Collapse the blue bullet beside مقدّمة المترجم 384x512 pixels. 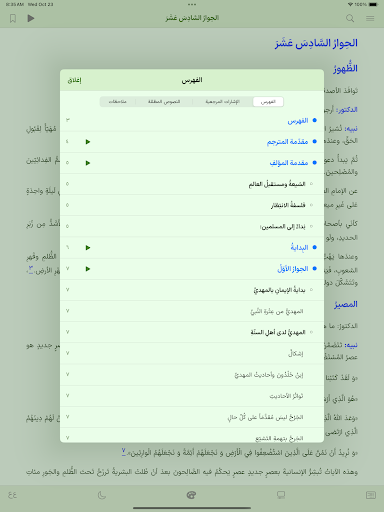314,142
